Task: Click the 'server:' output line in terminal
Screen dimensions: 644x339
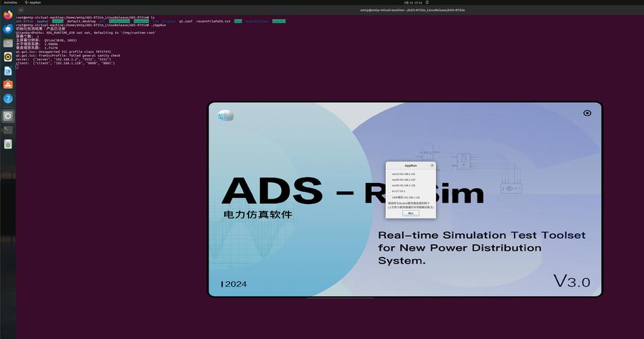Action: pyautogui.click(x=63, y=59)
